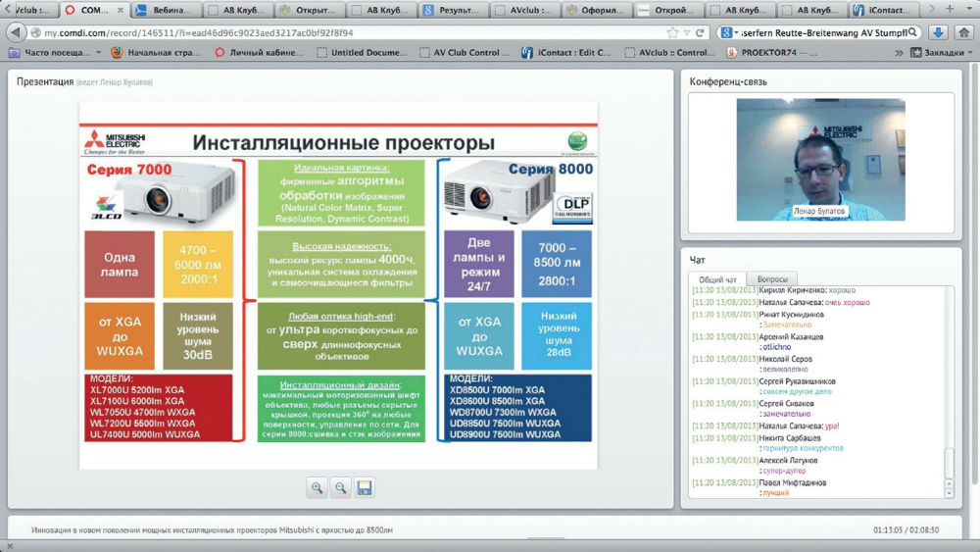Zoom out of the presentation slide
This screenshot has width=980, height=552.
coord(341,487)
